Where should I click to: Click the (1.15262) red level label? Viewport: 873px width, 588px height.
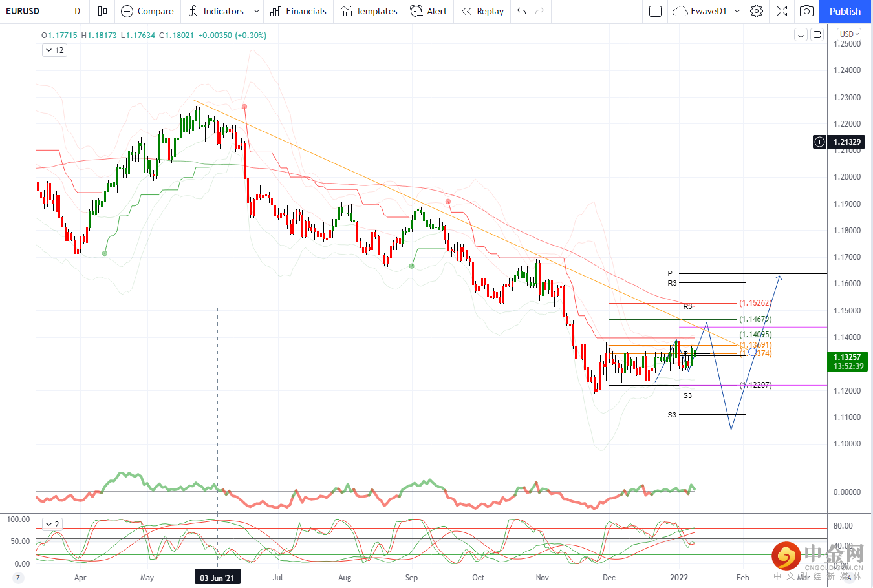click(x=755, y=303)
